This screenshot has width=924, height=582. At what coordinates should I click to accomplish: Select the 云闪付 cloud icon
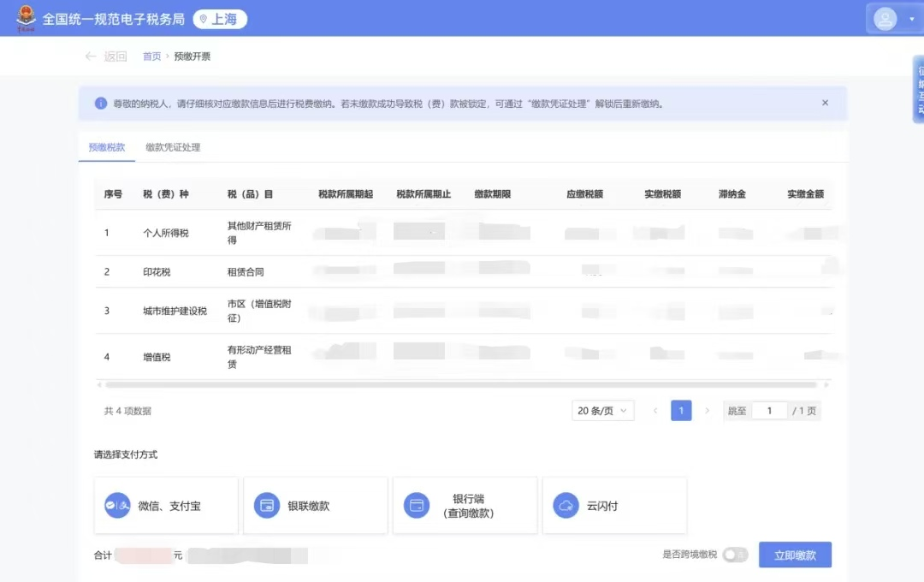pyautogui.click(x=566, y=505)
